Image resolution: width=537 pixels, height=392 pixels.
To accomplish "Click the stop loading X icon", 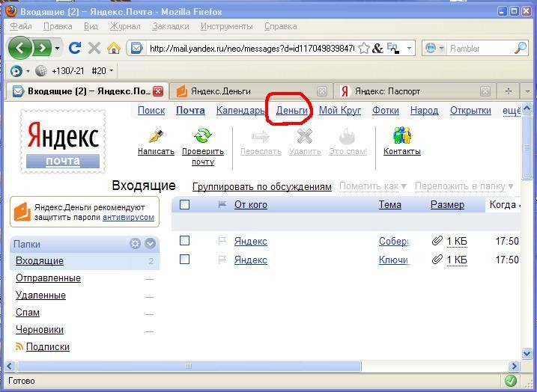I will pos(94,48).
